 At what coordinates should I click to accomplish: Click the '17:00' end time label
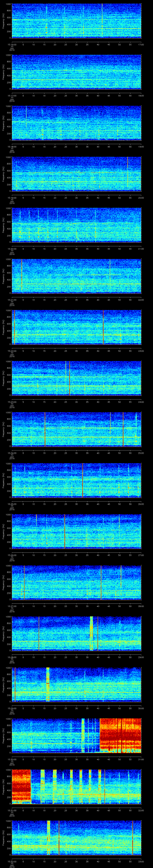coord(141,44)
